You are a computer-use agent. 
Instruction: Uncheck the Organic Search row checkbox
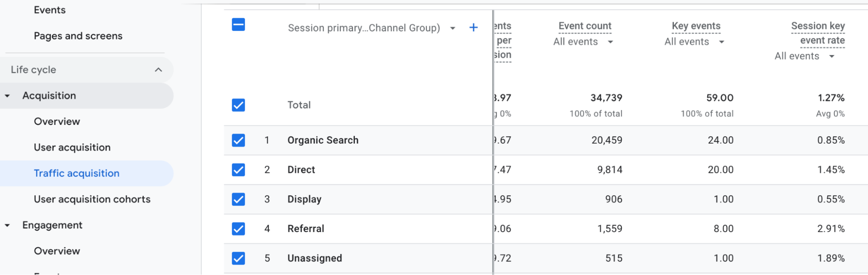[x=238, y=141]
